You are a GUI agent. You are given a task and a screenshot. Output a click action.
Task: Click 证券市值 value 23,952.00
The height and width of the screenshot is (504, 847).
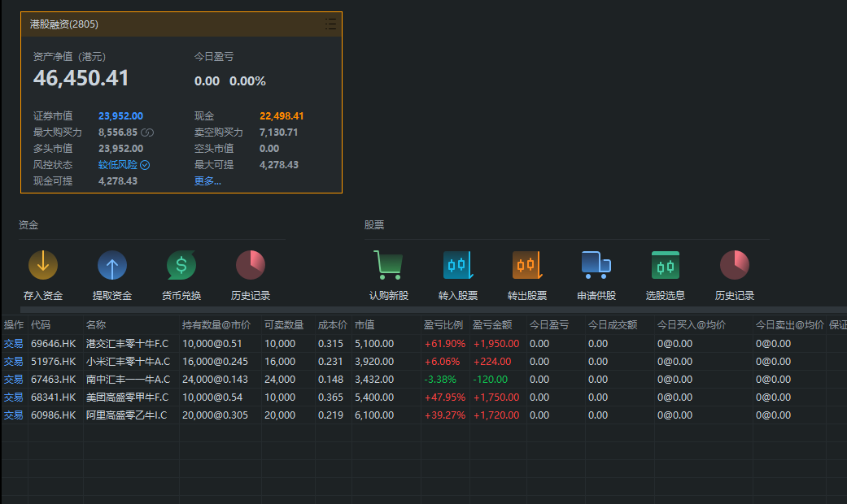coord(121,116)
